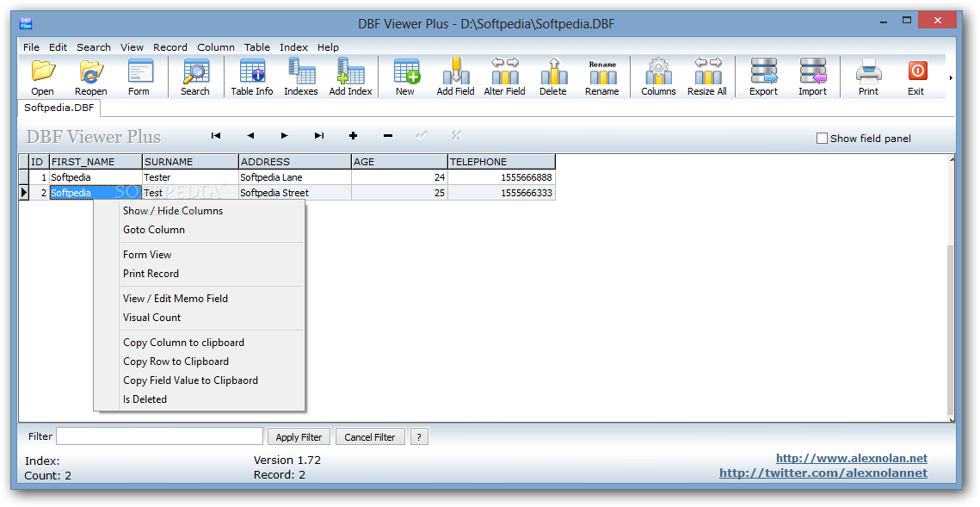The height and width of the screenshot is (507, 980).
Task: Open the File menu
Action: coord(31,46)
